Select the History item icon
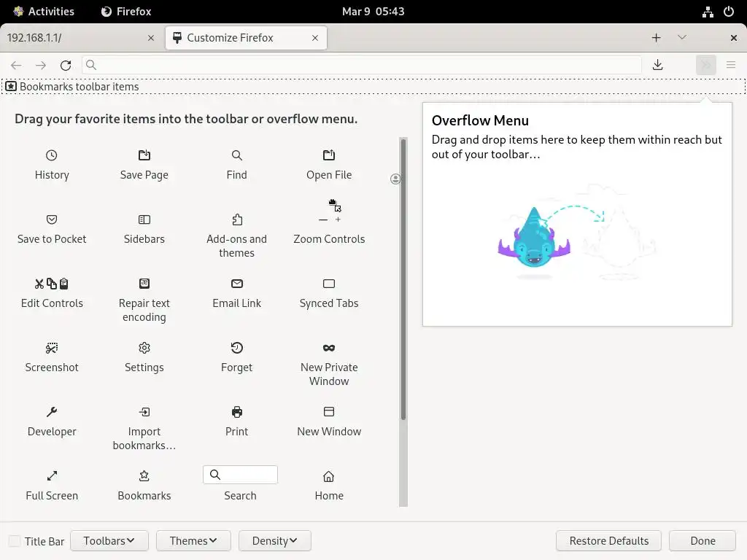This screenshot has width=747, height=560. point(52,155)
